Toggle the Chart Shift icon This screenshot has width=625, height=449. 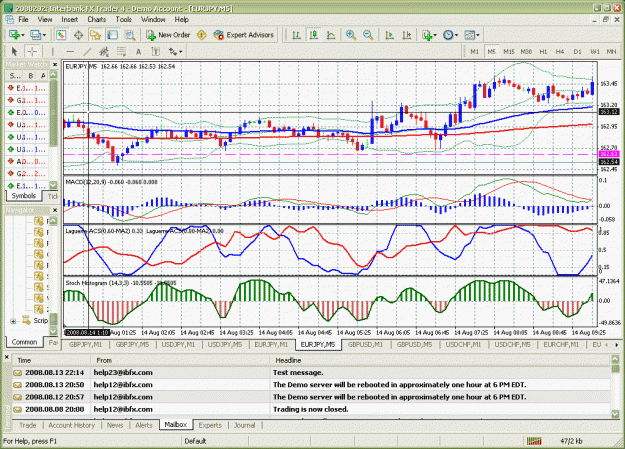click(407, 35)
